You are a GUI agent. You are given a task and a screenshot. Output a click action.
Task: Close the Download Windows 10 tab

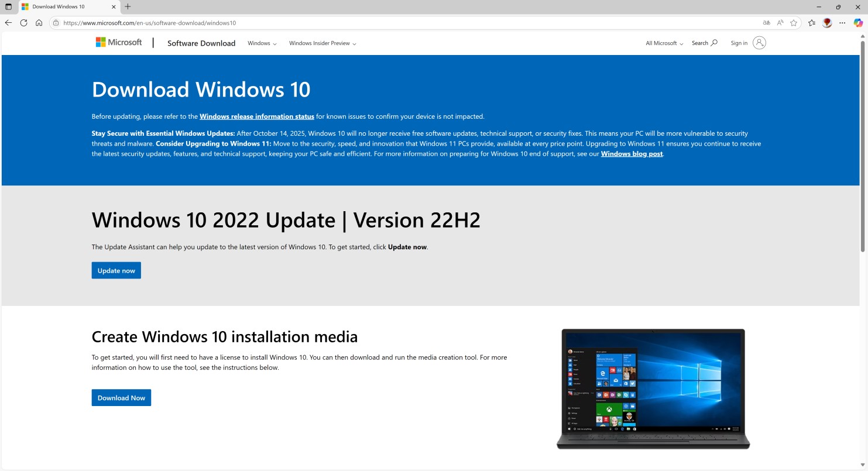(x=113, y=7)
